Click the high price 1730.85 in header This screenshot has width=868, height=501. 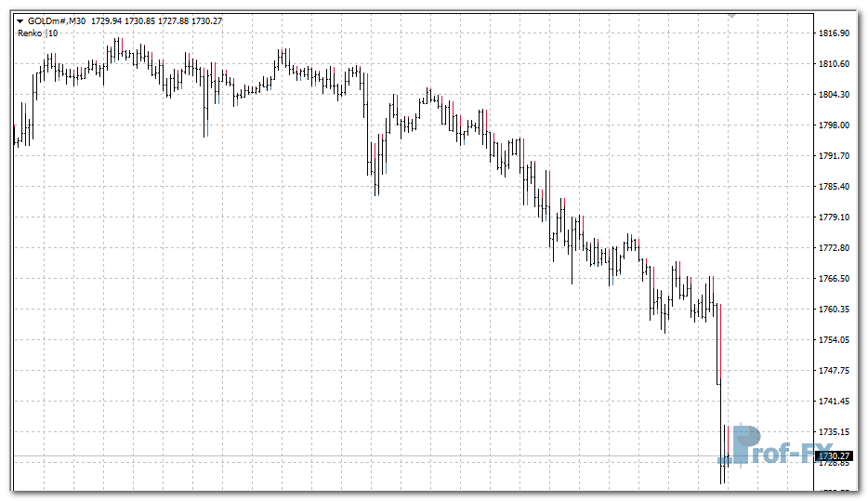pos(140,20)
